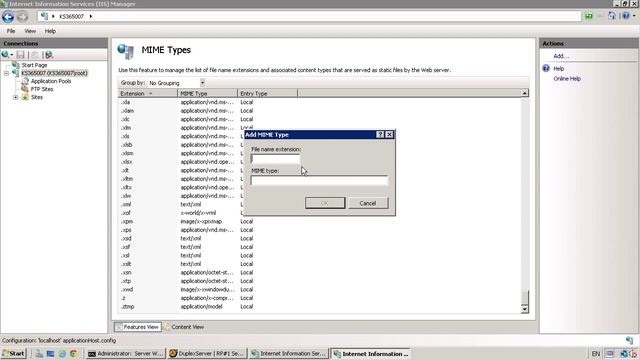Screen dimensions: 640x360
Task: Sort by the Extension column header
Action: click(148, 93)
